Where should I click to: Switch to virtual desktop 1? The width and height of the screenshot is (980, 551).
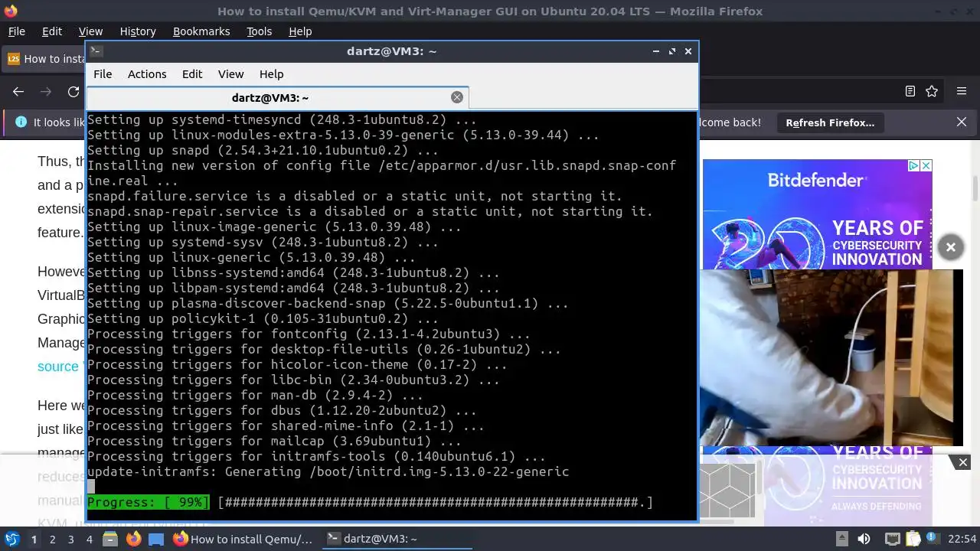(34, 540)
